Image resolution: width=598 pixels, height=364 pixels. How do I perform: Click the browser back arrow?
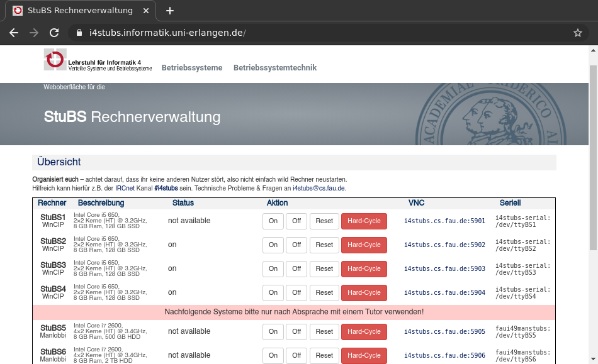click(x=14, y=33)
